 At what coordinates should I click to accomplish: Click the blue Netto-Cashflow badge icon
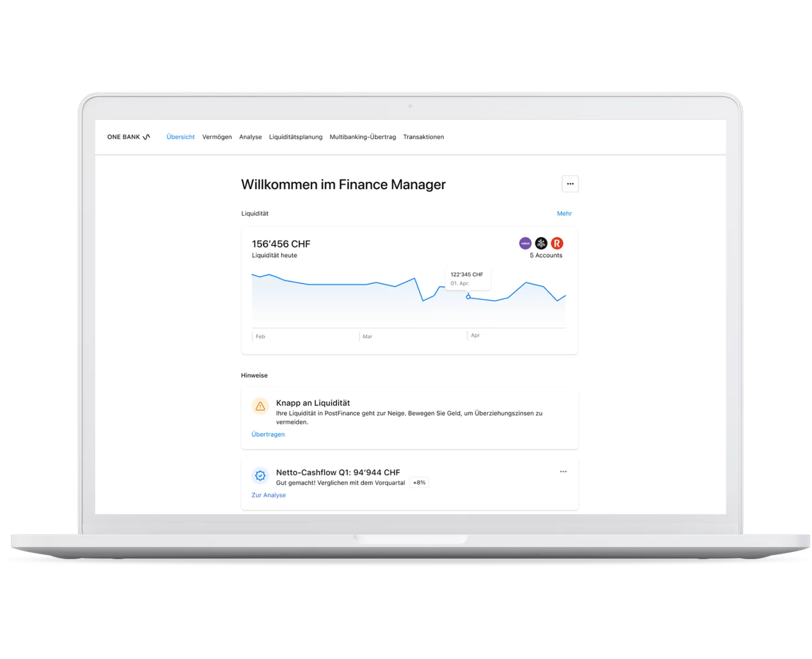(260, 475)
